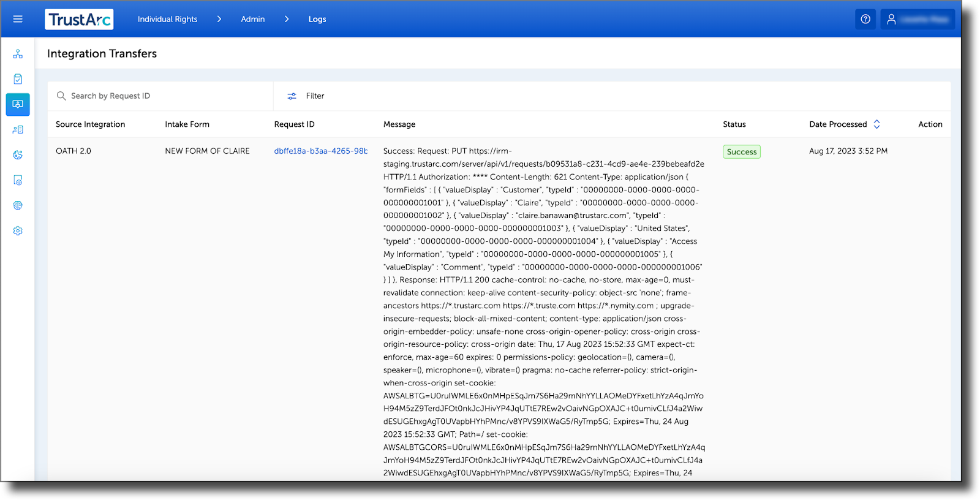
Task: Select the NEW FORM OF CLAIRE cell
Action: coord(207,151)
